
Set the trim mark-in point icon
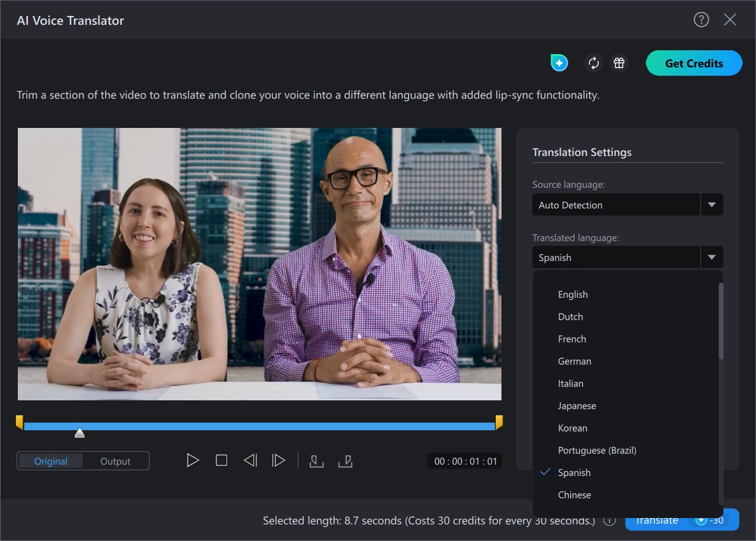tap(316, 461)
